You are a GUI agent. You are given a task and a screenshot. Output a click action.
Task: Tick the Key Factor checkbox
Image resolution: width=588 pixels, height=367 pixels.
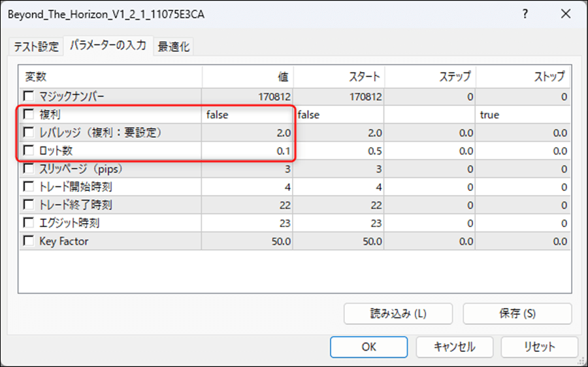[29, 241]
